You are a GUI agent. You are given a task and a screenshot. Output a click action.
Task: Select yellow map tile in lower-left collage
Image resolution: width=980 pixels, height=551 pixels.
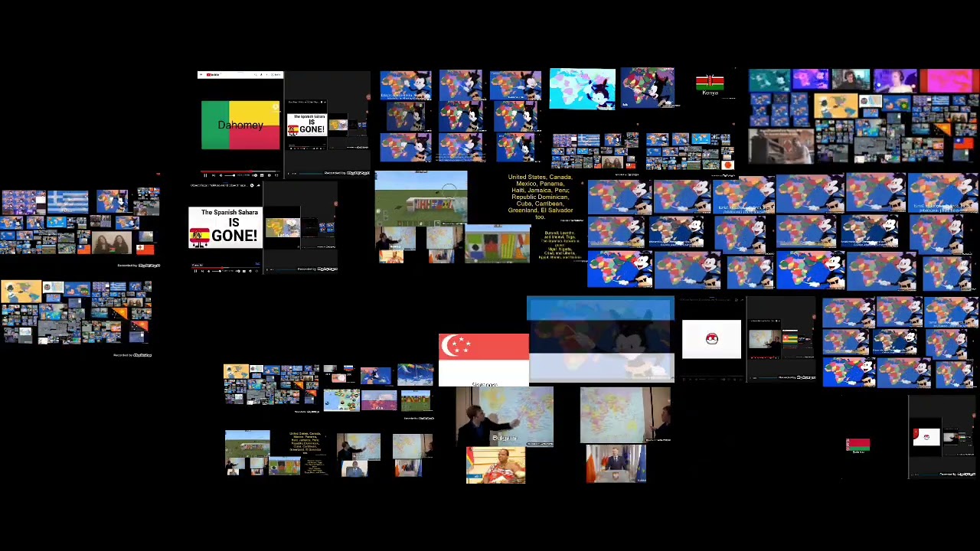coord(21,292)
